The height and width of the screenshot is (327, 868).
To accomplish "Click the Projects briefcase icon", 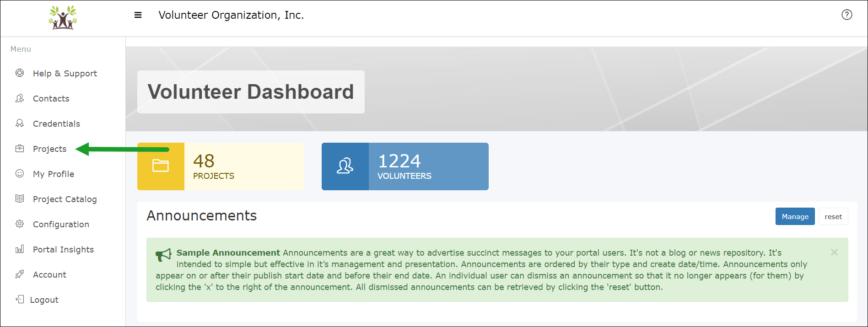I will 19,148.
